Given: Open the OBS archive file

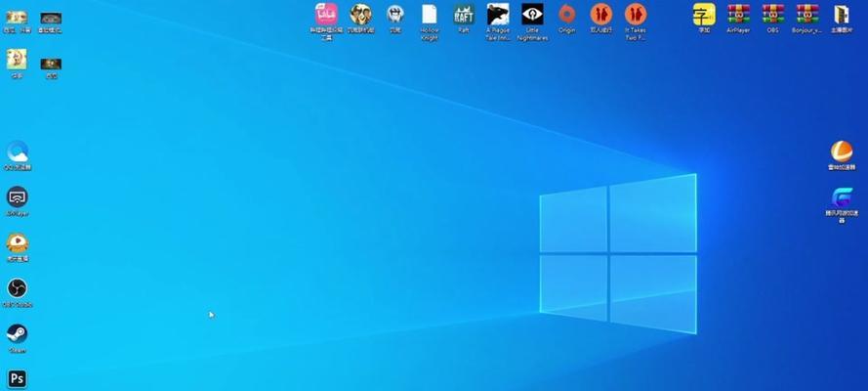Looking at the screenshot, I should click(x=772, y=14).
